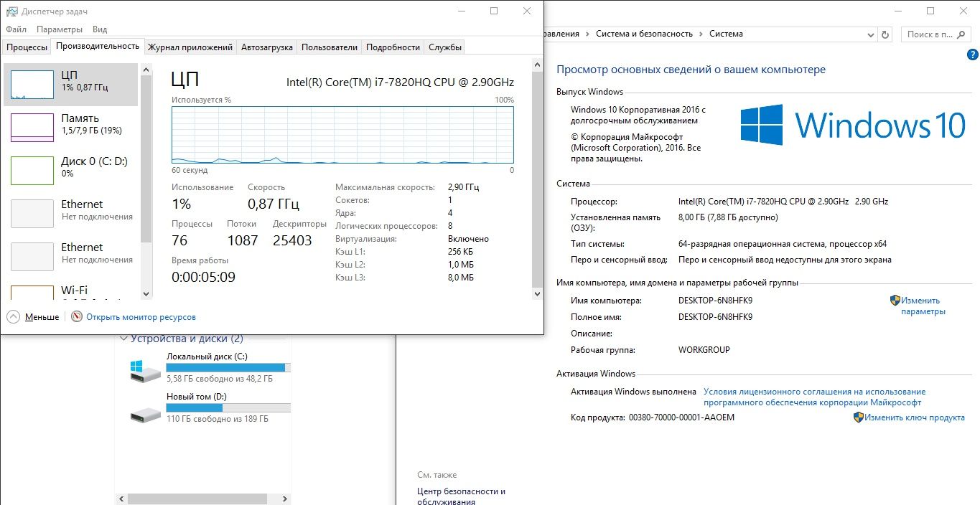Click the computer name DESKTOP-6N8HFK9 value

[x=715, y=301]
